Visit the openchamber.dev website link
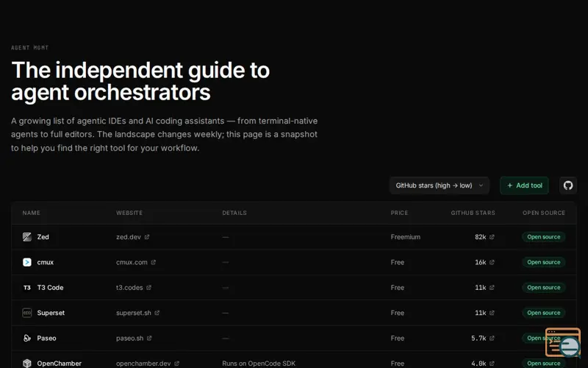 143,364
